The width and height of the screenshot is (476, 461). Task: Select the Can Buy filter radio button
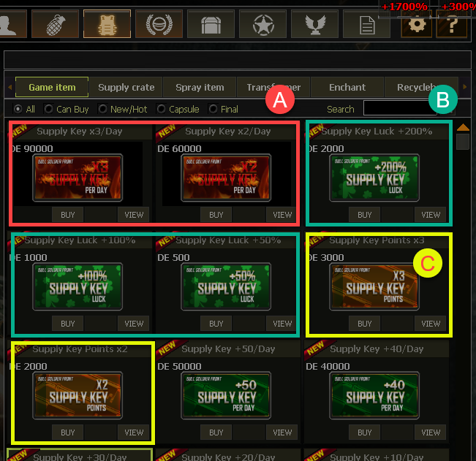click(48, 109)
